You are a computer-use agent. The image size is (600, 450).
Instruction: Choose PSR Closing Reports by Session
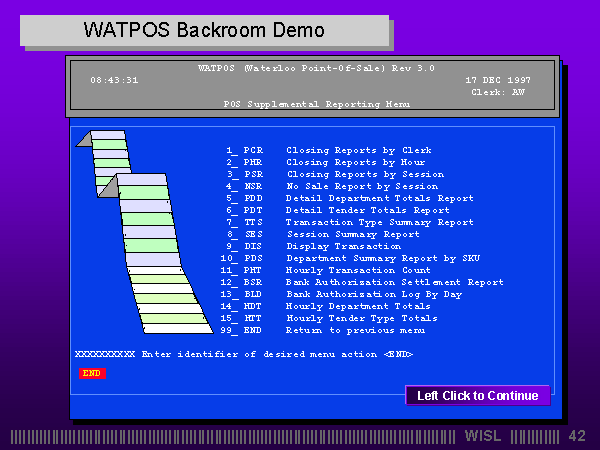330,174
